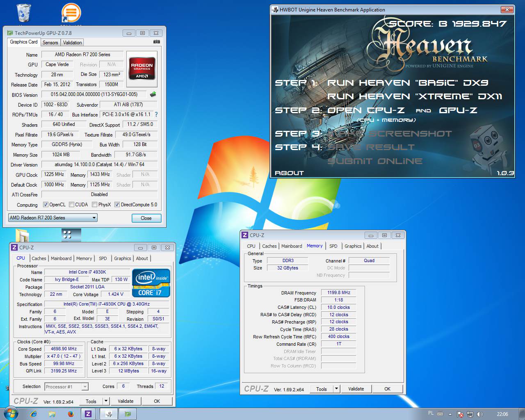The image size is (525, 420).
Task: Click the network icon in the system tray
Action: [x=470, y=414]
